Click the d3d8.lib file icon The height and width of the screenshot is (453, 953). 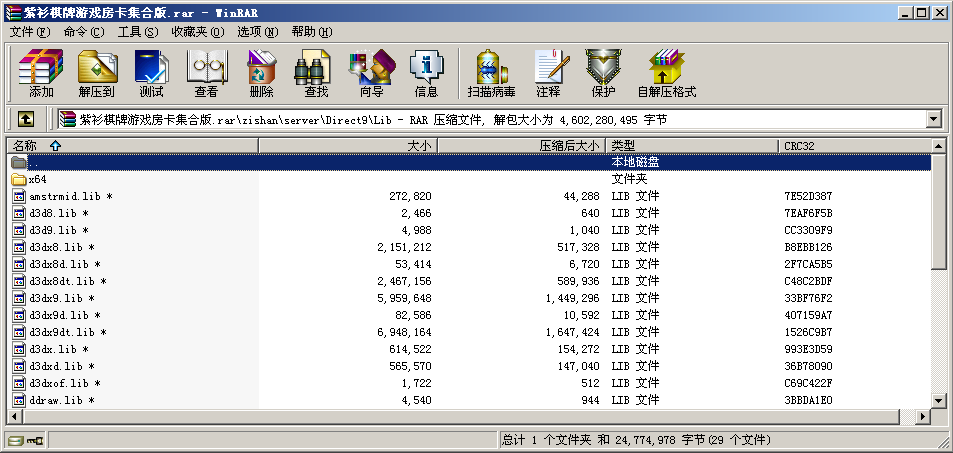pos(19,213)
